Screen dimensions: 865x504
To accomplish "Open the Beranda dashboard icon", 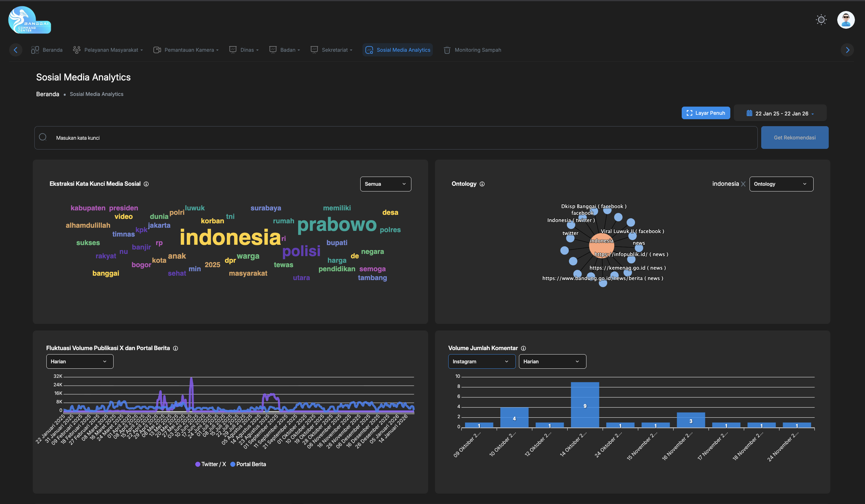I will 35,50.
